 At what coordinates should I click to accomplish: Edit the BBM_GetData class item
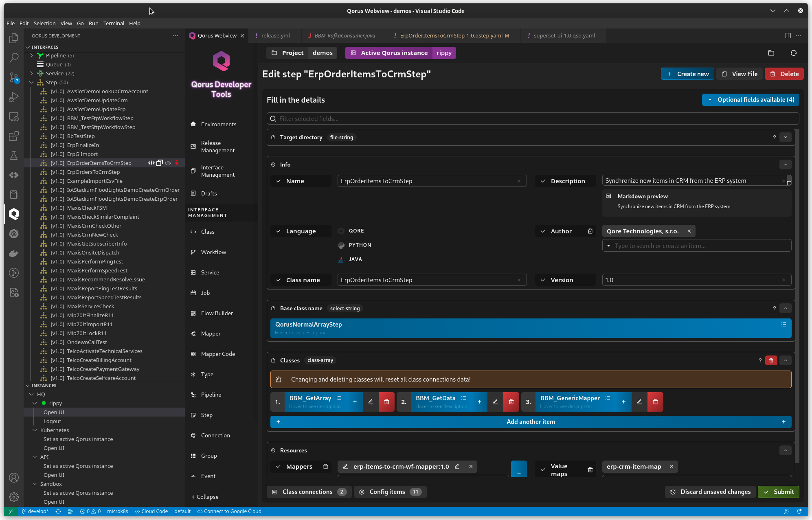495,402
